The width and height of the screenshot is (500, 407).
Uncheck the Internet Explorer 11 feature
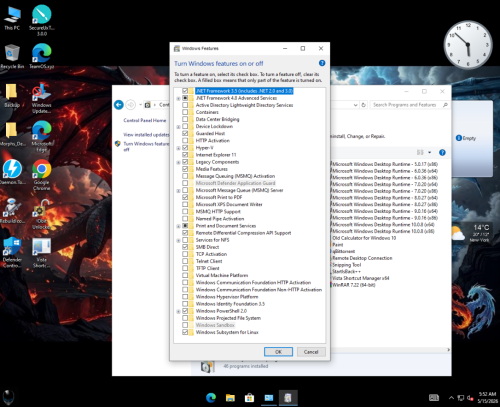point(185,155)
